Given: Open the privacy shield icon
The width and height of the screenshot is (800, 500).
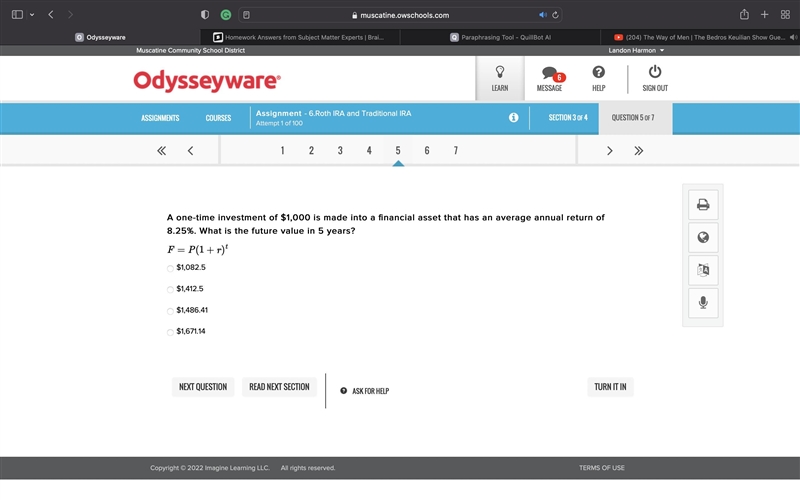Looking at the screenshot, I should coord(205,15).
